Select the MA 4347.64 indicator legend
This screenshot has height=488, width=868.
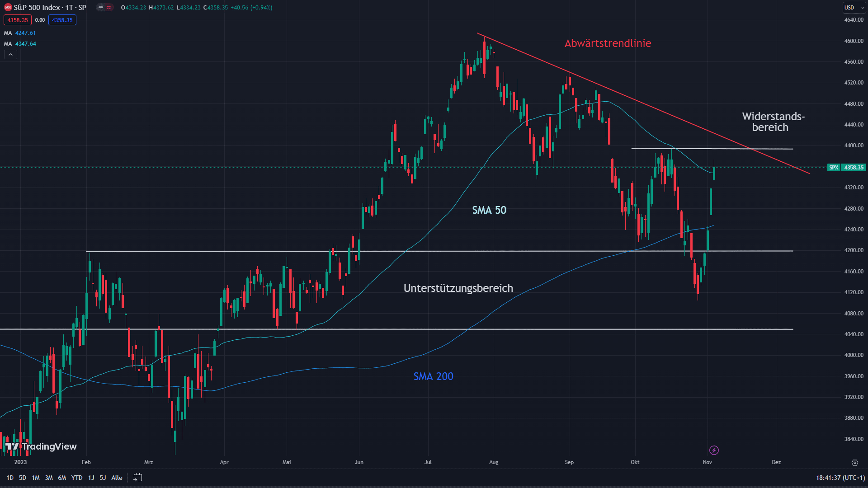pyautogui.click(x=20, y=44)
